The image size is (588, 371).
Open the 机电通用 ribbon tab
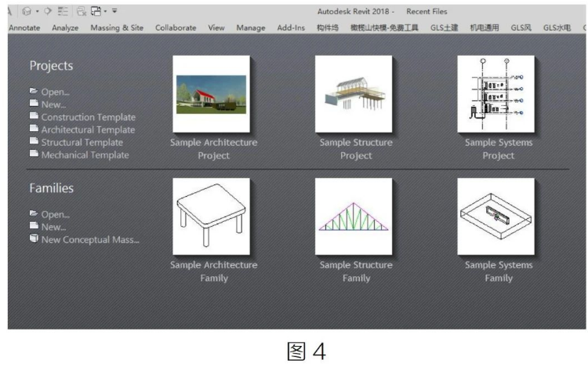tap(485, 27)
